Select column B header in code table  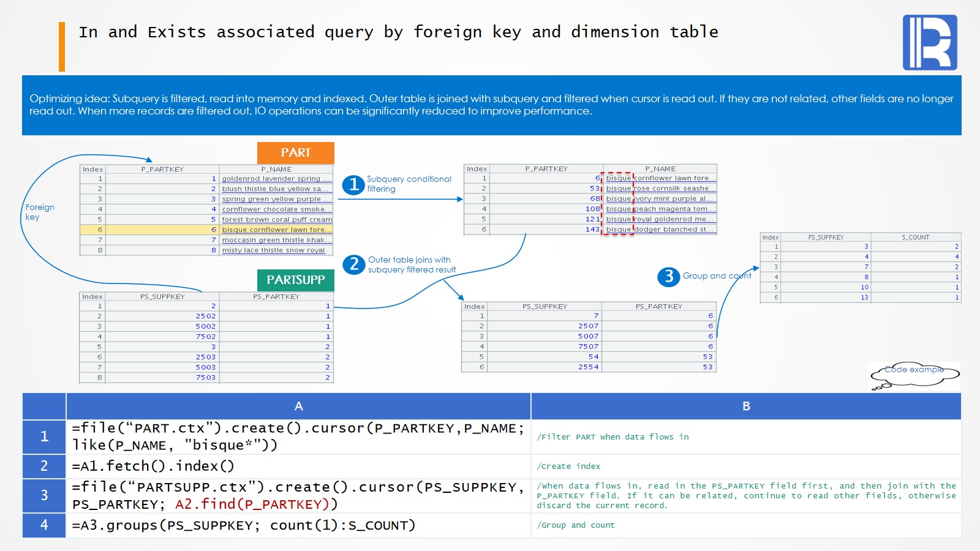[746, 406]
